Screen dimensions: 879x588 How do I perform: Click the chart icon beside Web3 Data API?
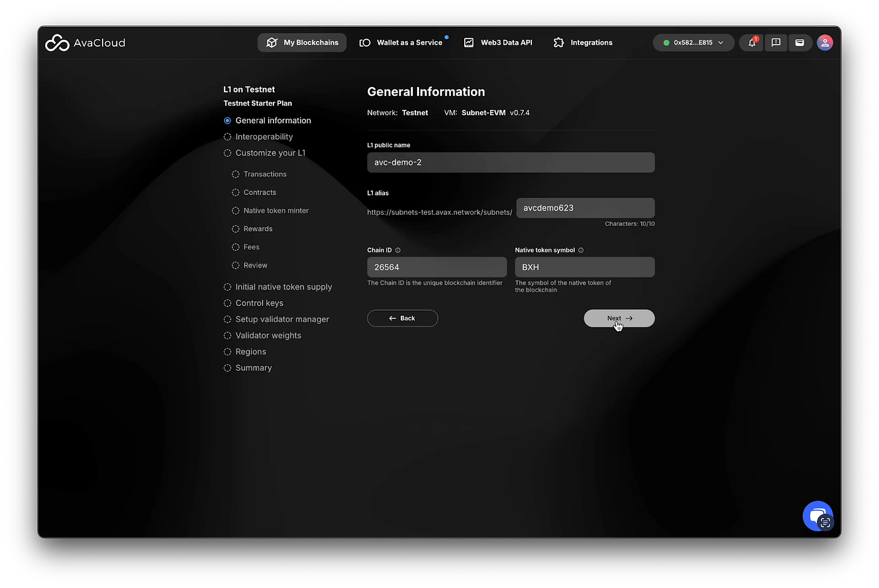pyautogui.click(x=468, y=43)
